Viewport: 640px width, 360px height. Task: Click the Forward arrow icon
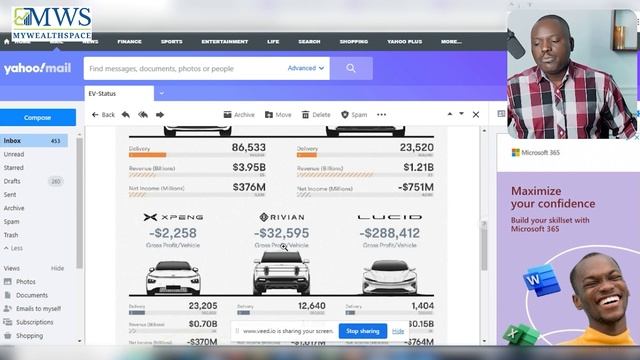click(160, 115)
